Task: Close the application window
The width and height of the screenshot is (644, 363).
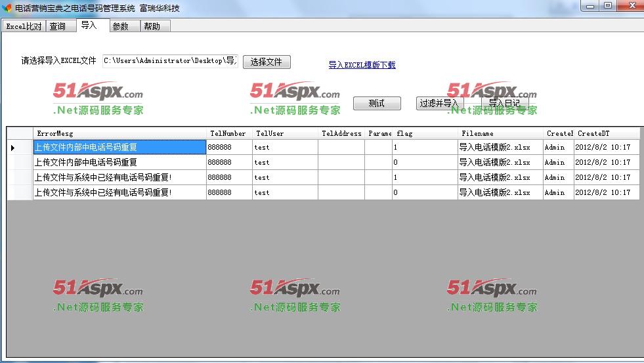Action: [x=632, y=6]
